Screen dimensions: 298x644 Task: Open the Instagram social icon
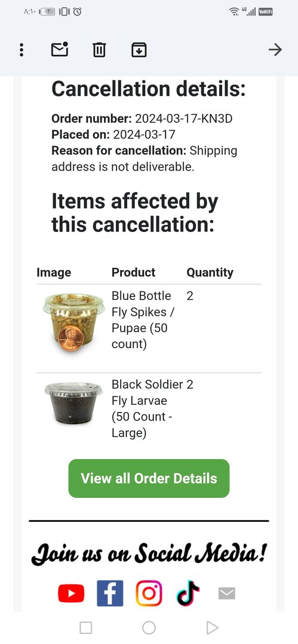149,593
